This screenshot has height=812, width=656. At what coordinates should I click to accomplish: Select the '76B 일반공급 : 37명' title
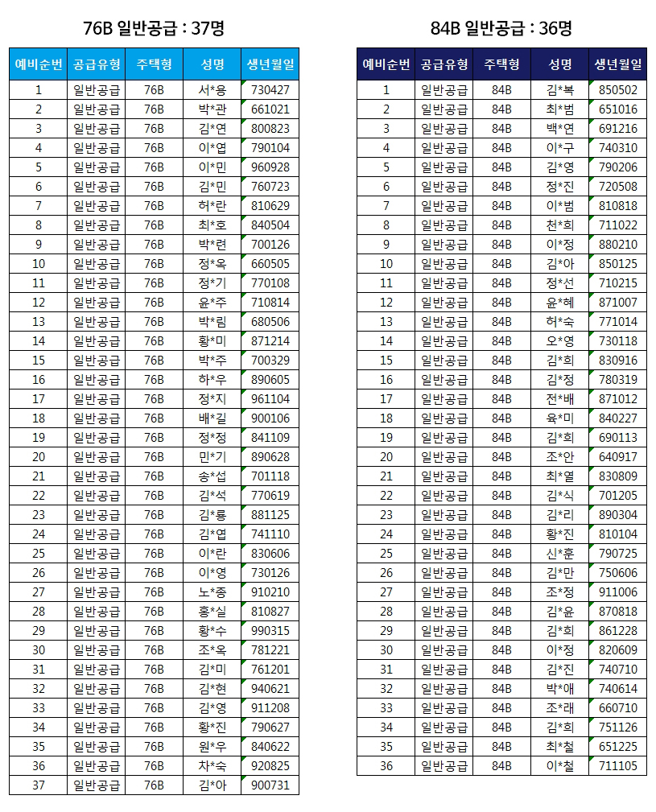pyautogui.click(x=153, y=27)
